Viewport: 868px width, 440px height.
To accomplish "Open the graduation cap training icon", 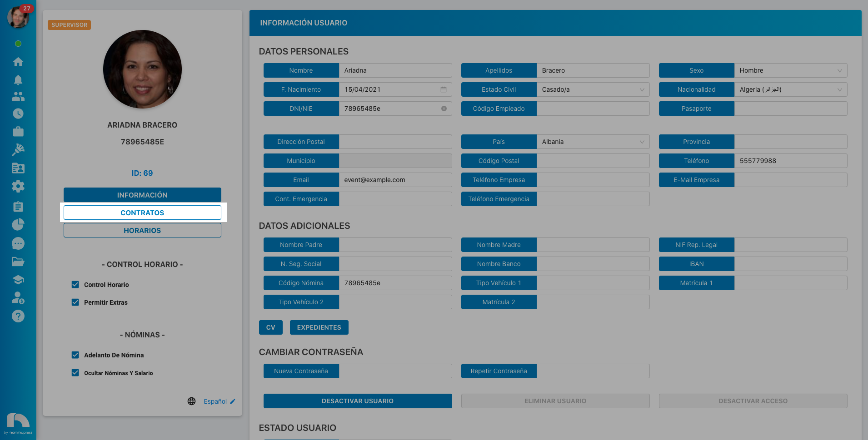I will (18, 280).
